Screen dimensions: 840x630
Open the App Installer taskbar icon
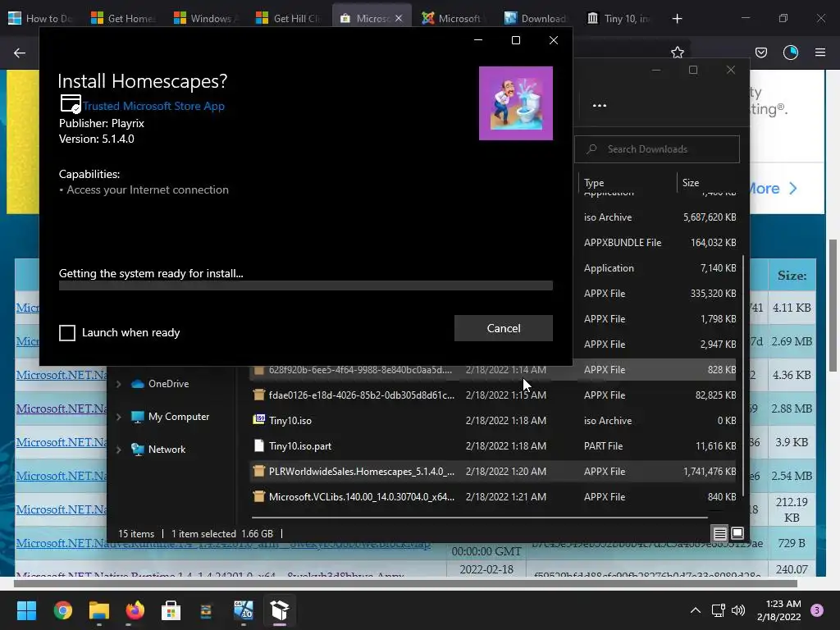(x=280, y=610)
